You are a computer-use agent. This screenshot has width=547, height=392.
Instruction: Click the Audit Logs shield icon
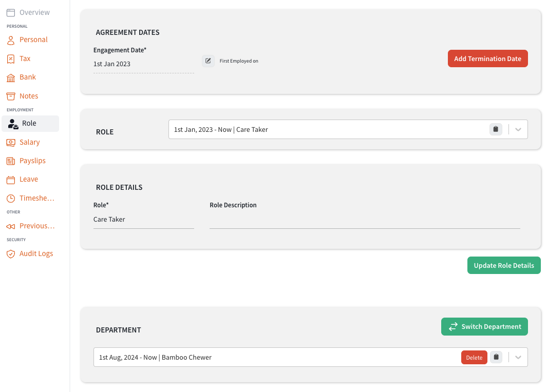pos(11,254)
